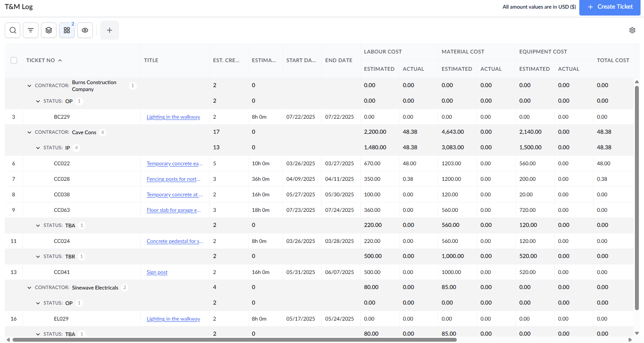
Task: Open the search tool in the toolbar
Action: pos(13,30)
